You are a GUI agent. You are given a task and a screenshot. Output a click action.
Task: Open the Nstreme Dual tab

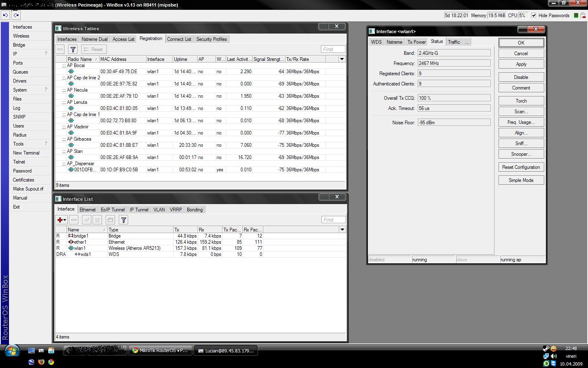click(x=94, y=39)
